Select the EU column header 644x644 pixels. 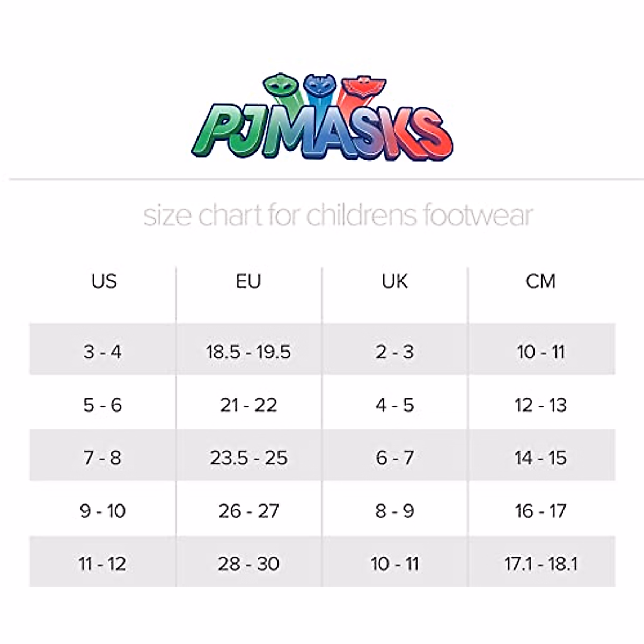pyautogui.click(x=248, y=281)
